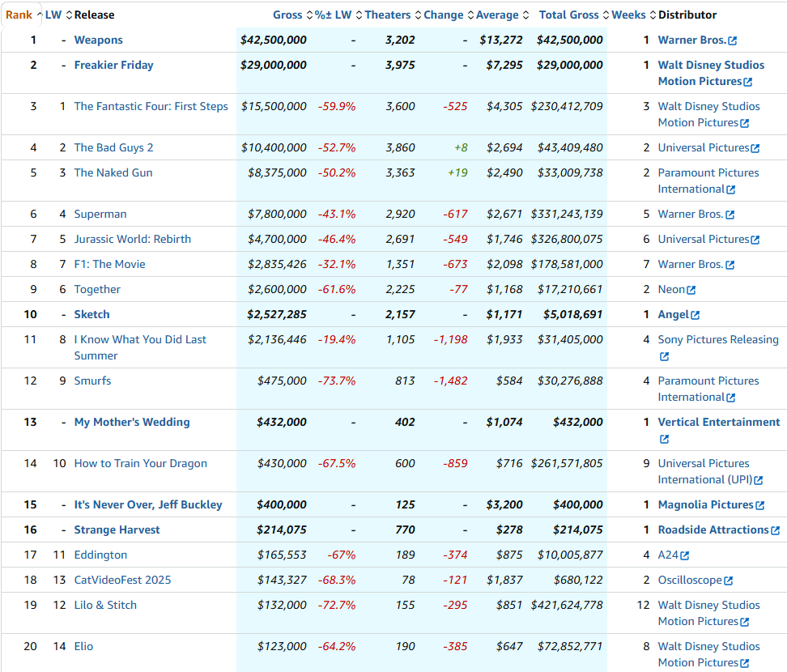Viewport: 787px width, 672px height.
Task: Sort by Average column header
Action: 496,15
